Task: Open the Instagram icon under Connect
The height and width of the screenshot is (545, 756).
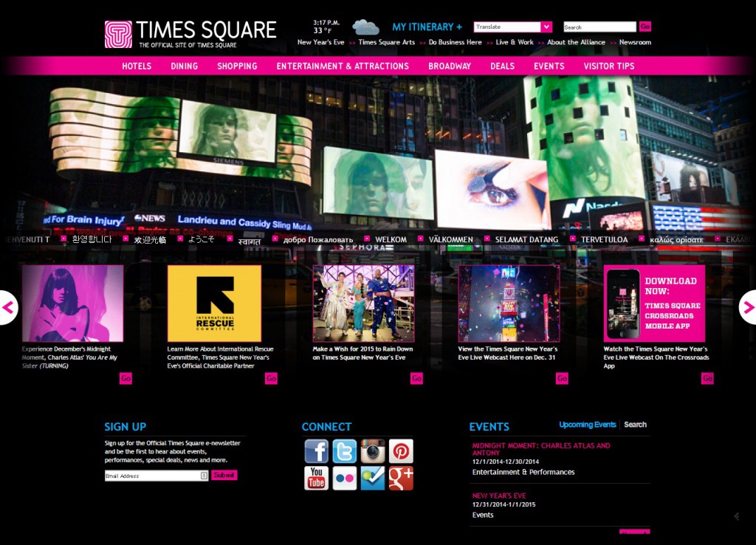Action: click(373, 451)
